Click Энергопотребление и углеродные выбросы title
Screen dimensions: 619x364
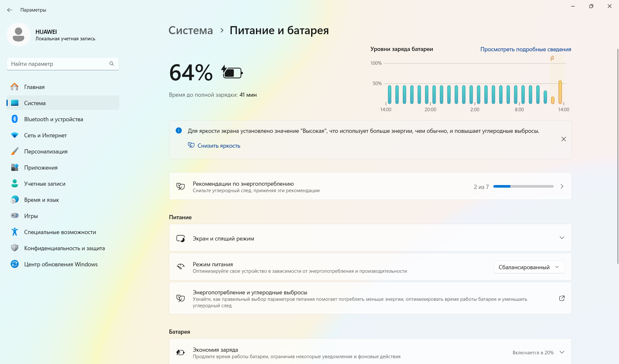pyautogui.click(x=250, y=292)
